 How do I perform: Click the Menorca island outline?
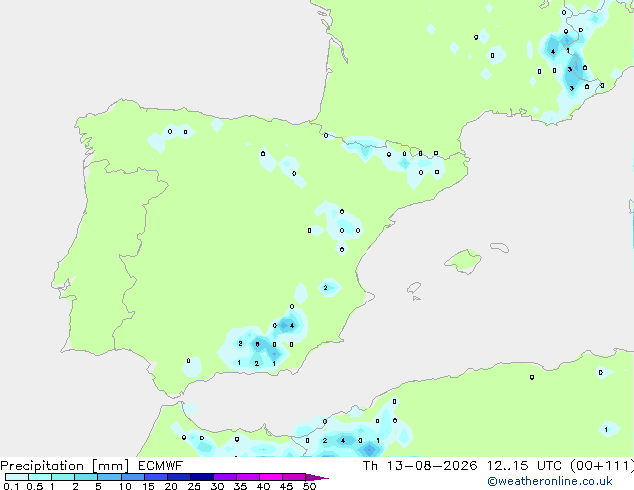pos(499,247)
